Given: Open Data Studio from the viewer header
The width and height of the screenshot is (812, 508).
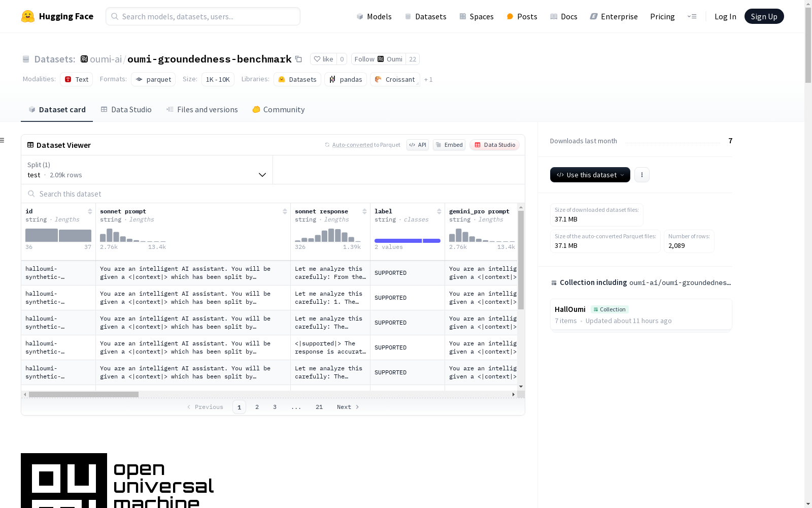Looking at the screenshot, I should [x=495, y=145].
